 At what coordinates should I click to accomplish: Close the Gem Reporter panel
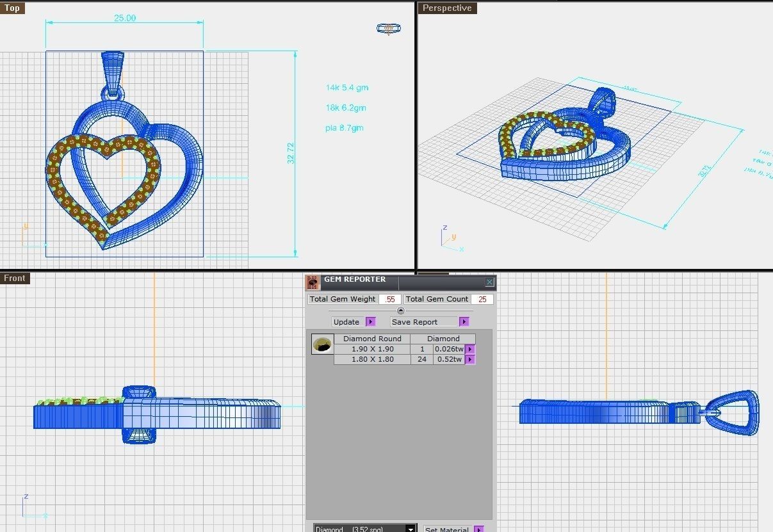tap(489, 282)
